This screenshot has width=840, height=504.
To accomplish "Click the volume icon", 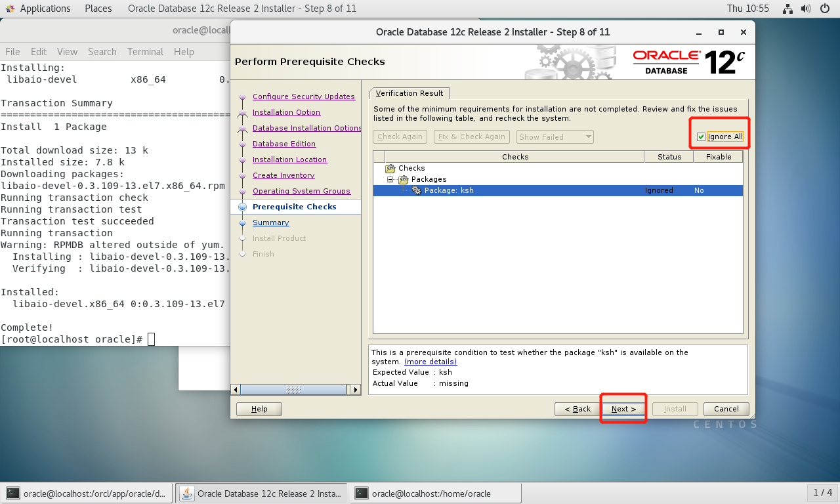I will 807,9.
